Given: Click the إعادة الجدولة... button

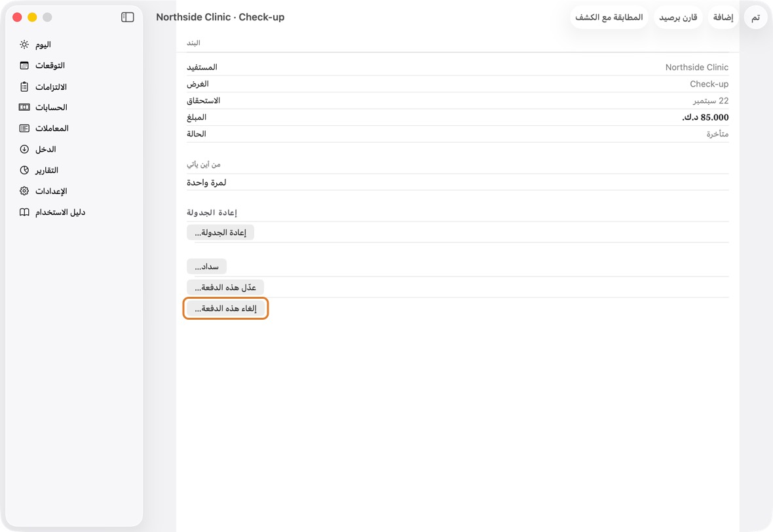Looking at the screenshot, I should (220, 233).
